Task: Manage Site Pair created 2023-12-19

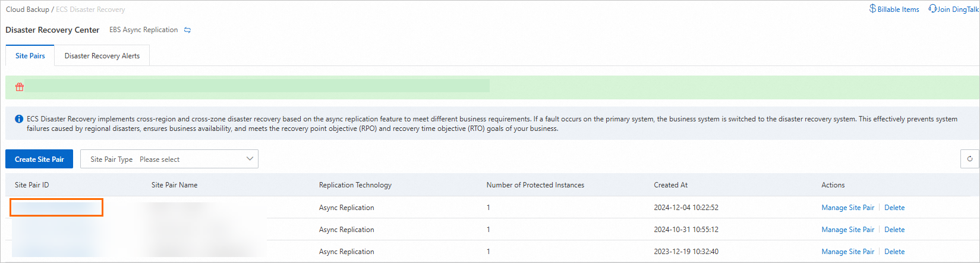Action: (x=847, y=252)
